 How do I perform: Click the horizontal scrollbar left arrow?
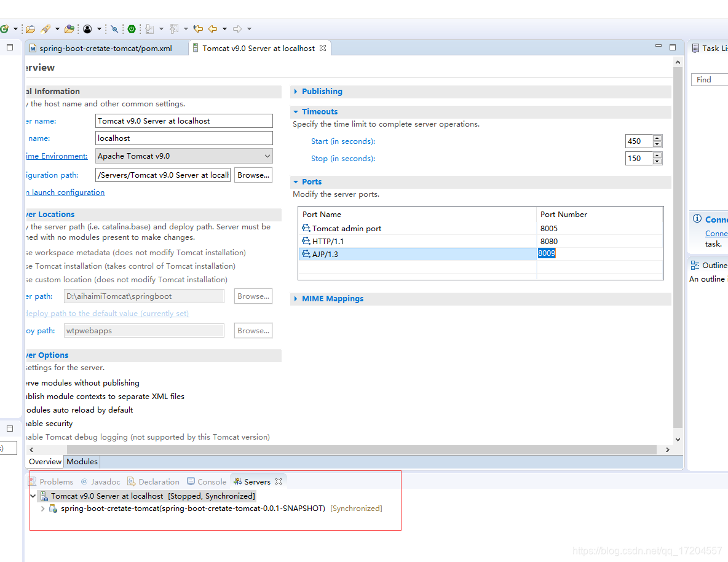click(x=31, y=449)
